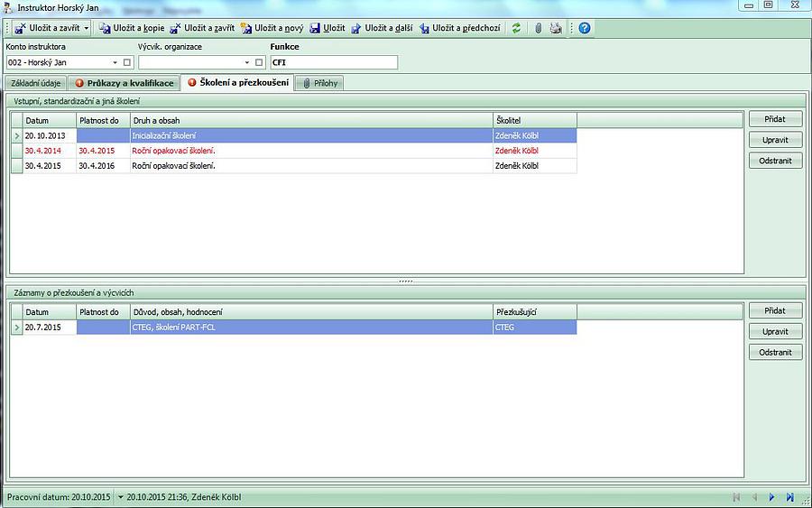Go to next record using blue arrow
Image resolution: width=812 pixels, height=508 pixels.
[x=771, y=497]
